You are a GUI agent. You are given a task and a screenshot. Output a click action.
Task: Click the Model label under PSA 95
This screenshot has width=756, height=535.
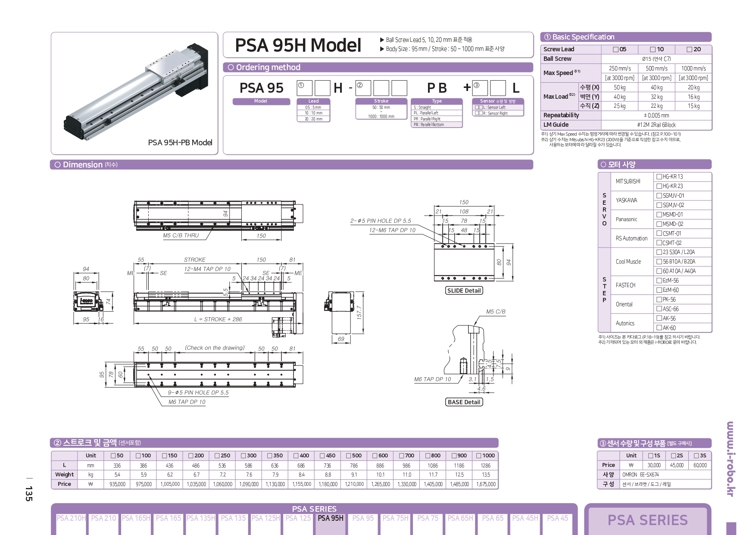coord(261,101)
